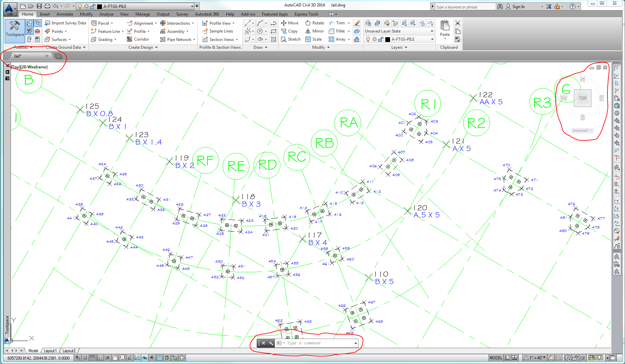
Task: Click the Save icon in quick access toolbar
Action: point(39,6)
